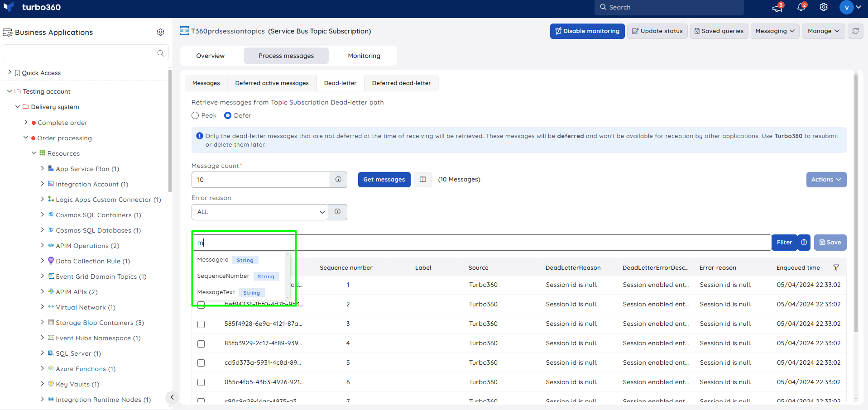Click the main panel vertical scrollbar
The height and width of the screenshot is (410, 868).
[x=856, y=204]
